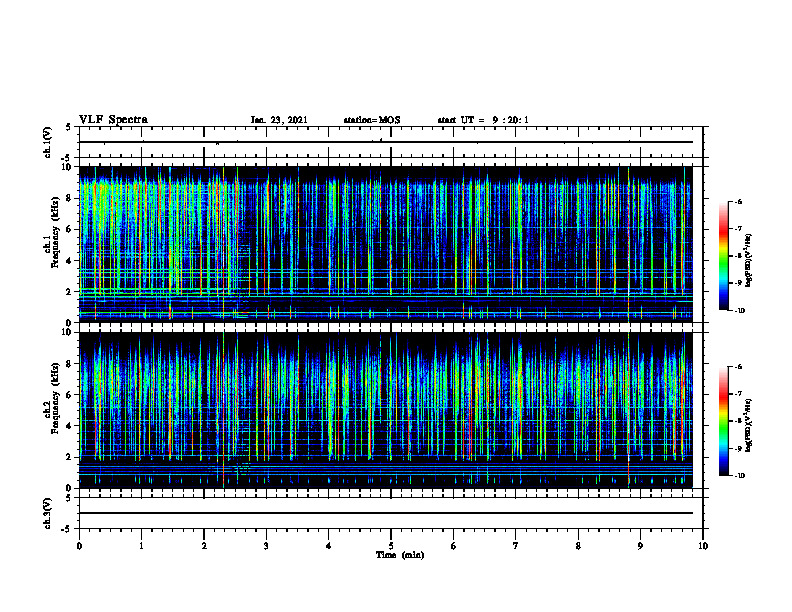Click time-axis tick label "10" at far right
Screen dimensions: 792x612
[x=703, y=546]
